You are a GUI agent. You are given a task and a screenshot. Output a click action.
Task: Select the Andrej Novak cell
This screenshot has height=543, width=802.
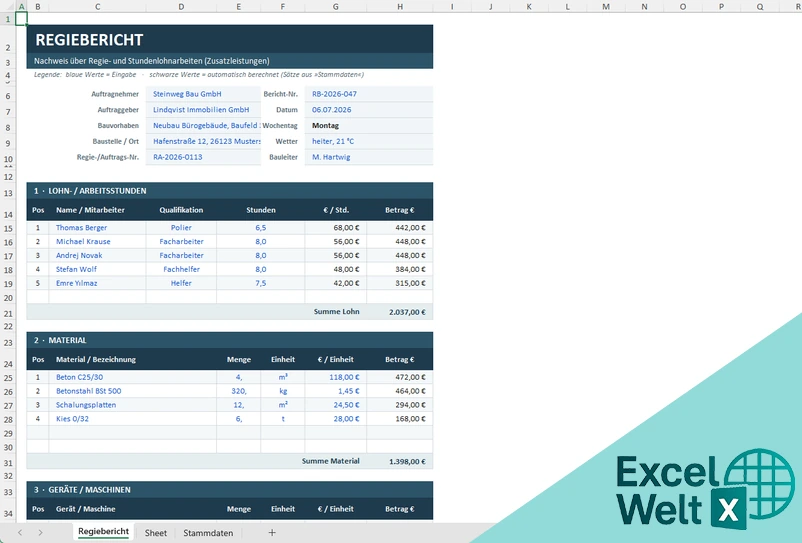(x=97, y=255)
